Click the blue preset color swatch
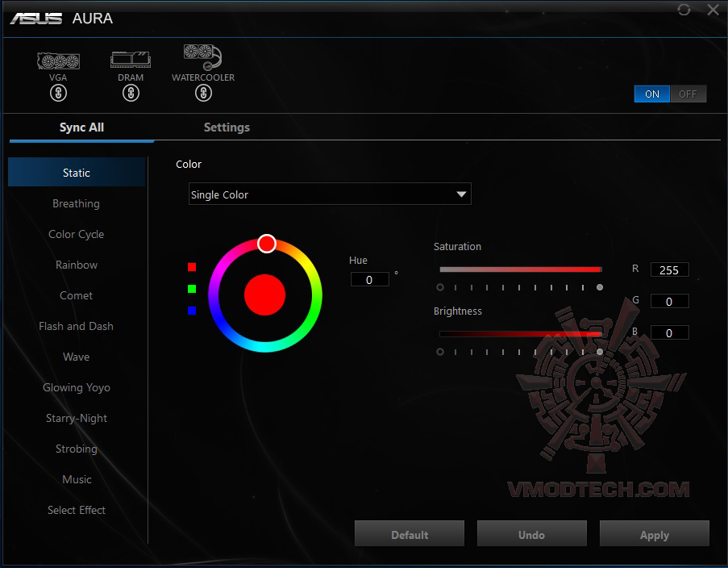Screen dimensions: 728x568 click(x=192, y=311)
